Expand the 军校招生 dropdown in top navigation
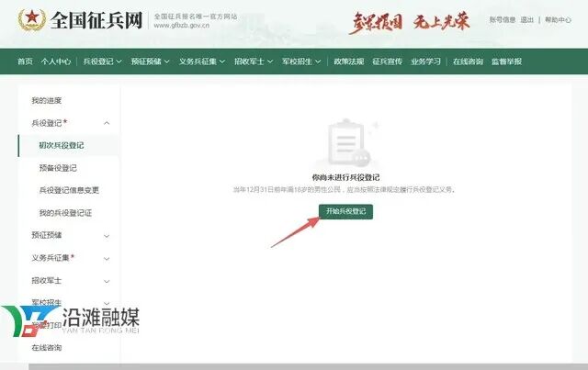 coord(302,62)
